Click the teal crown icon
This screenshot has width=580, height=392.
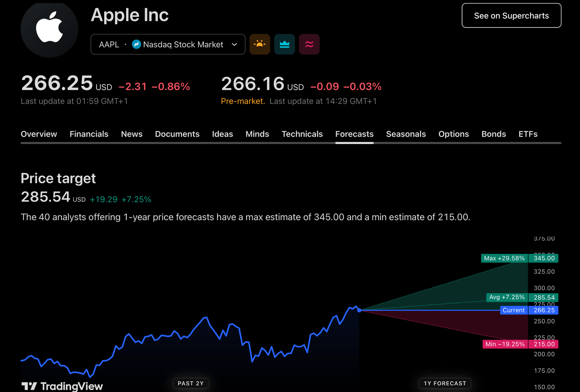pyautogui.click(x=285, y=44)
